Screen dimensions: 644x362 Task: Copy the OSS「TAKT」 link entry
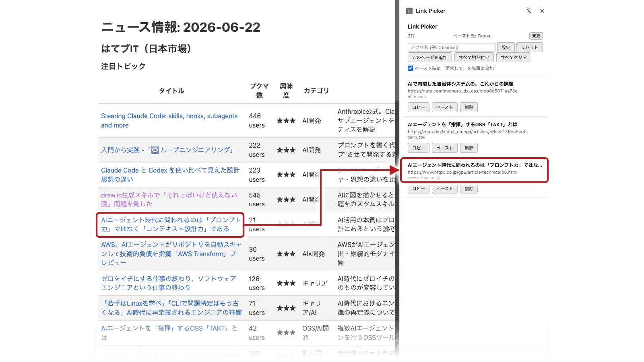(419, 148)
